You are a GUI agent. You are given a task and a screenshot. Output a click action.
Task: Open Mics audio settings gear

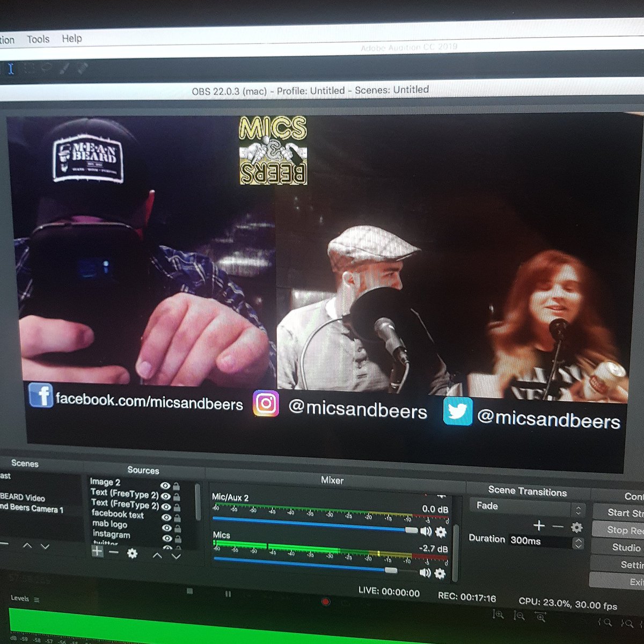(x=440, y=574)
